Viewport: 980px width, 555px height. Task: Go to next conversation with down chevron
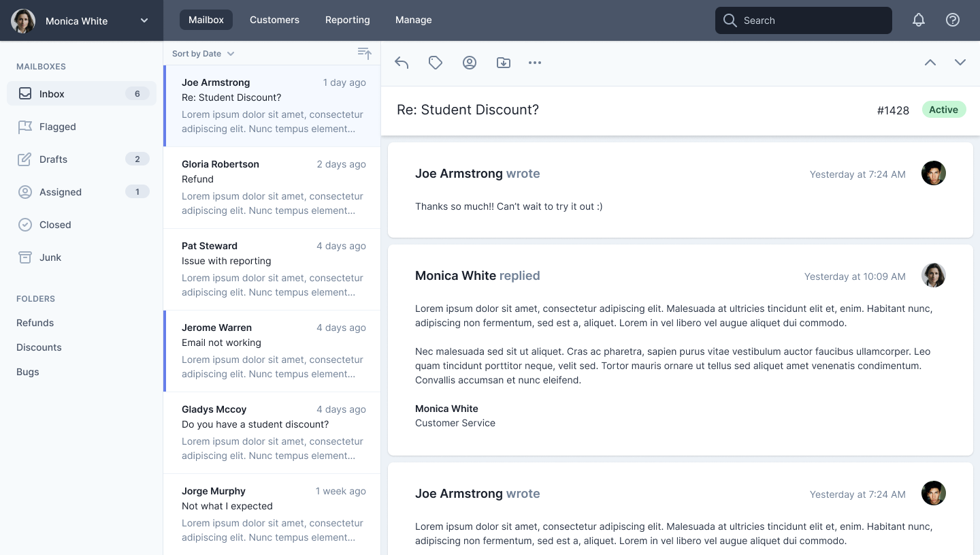pyautogui.click(x=960, y=63)
